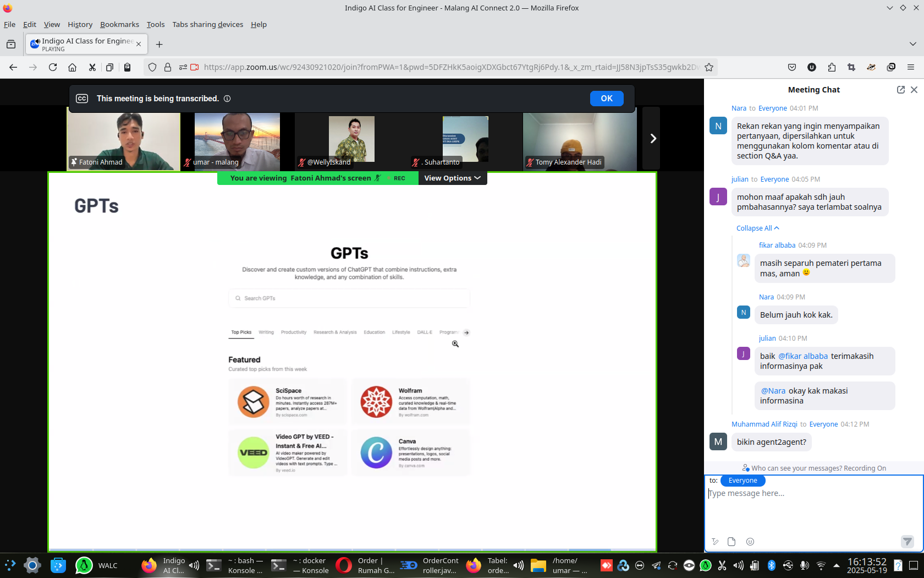The image size is (924, 578).
Task: Click the URL address field
Action: click(x=451, y=67)
